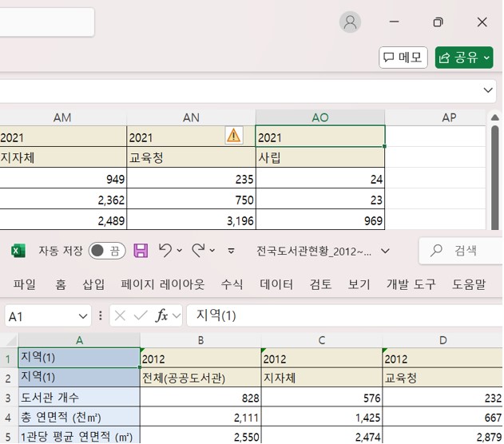Click the purple save icon
Image resolution: width=504 pixels, height=444 pixels.
(141, 251)
